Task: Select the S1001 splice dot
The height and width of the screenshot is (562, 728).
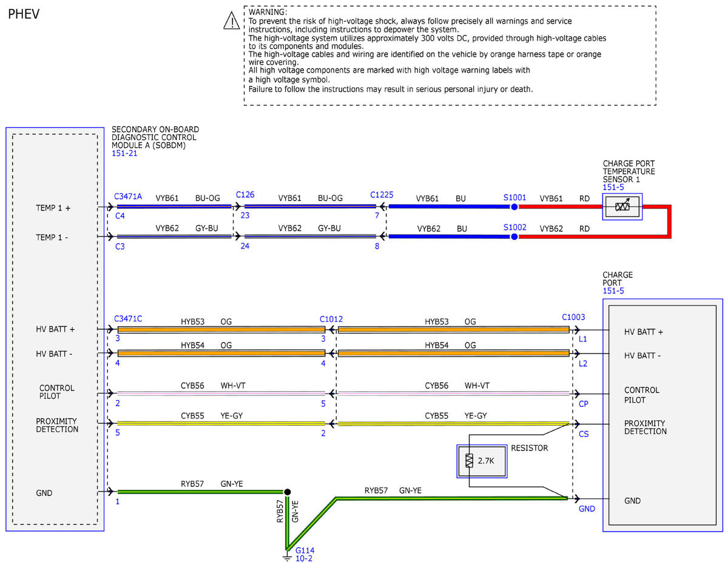Action: click(514, 207)
